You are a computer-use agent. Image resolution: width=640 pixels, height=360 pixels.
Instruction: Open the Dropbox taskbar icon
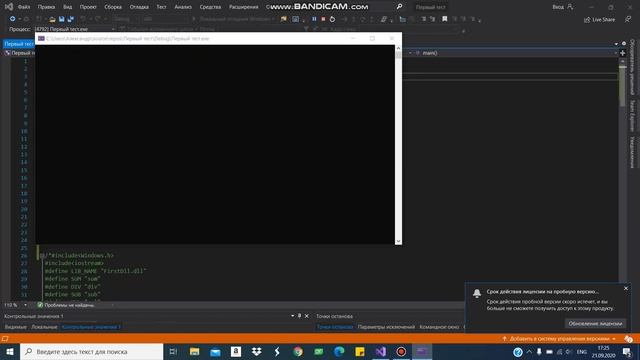point(256,351)
